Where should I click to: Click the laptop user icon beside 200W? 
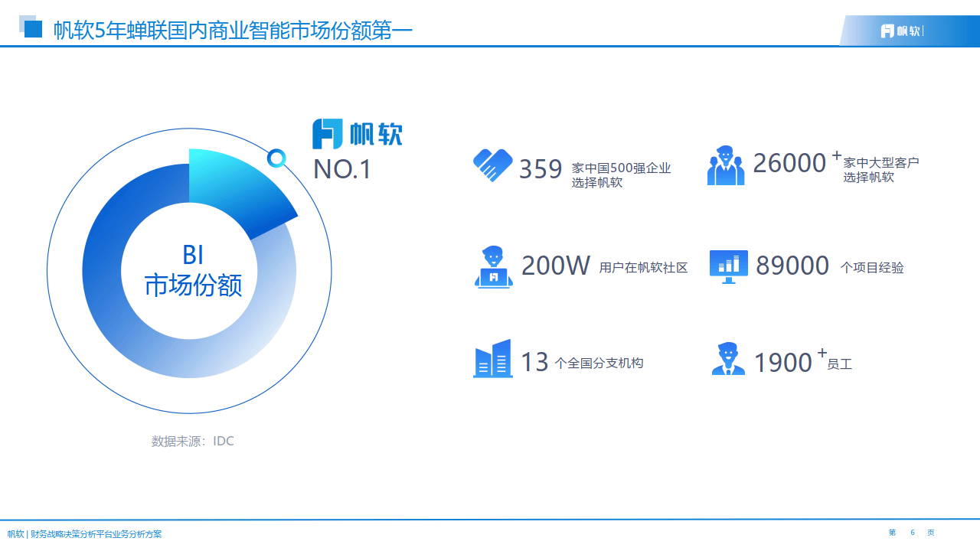(493, 266)
